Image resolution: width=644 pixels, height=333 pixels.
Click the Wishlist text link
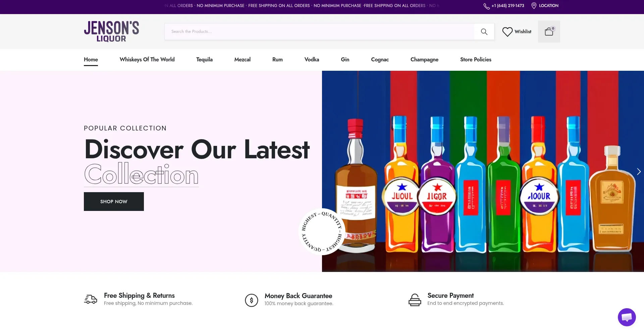coord(523,32)
